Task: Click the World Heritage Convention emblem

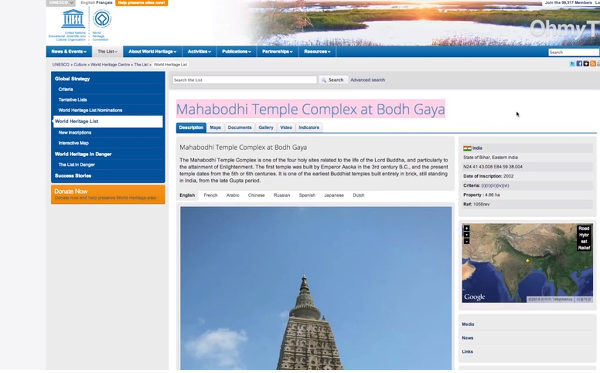Action: click(x=102, y=19)
